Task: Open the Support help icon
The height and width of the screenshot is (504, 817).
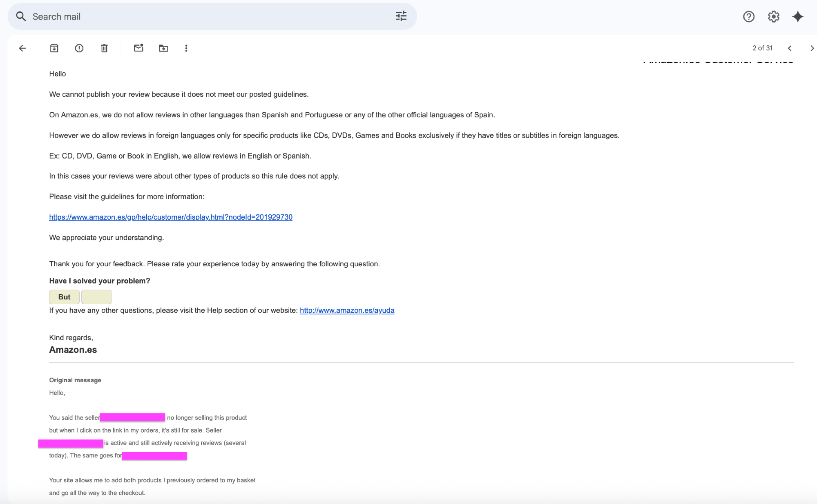Action: click(748, 17)
